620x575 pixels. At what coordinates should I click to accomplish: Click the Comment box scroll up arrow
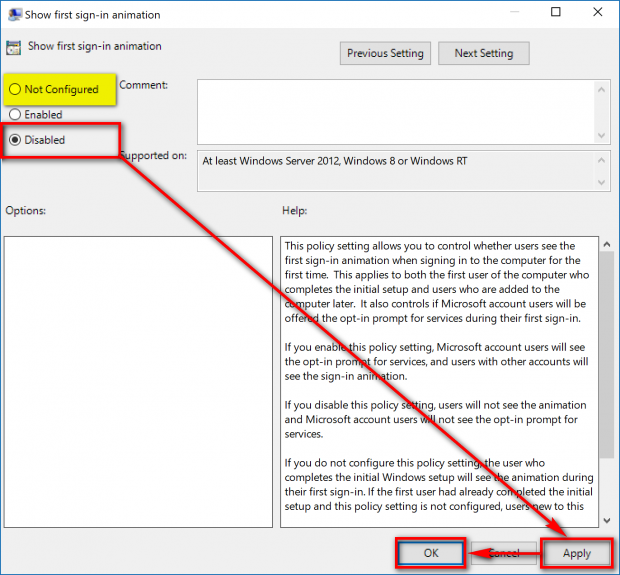coord(602,87)
